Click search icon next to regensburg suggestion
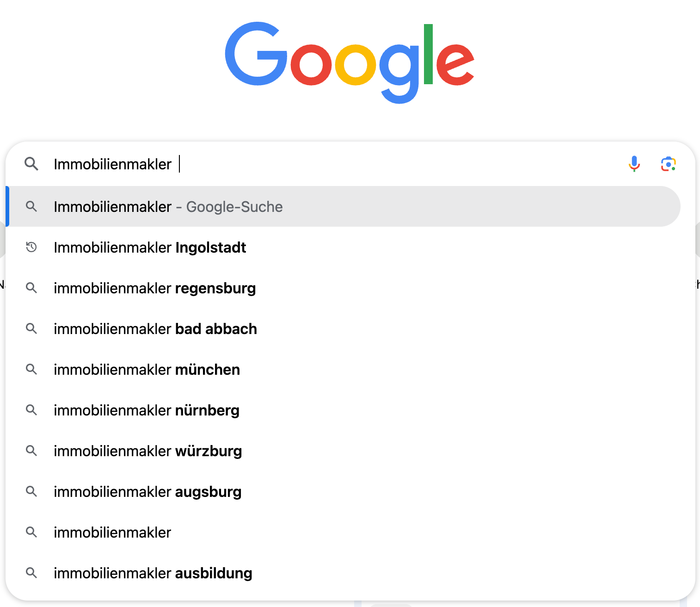The width and height of the screenshot is (700, 607). pos(31,288)
